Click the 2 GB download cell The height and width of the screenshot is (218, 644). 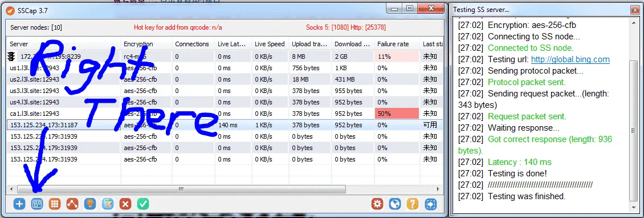pyautogui.click(x=353, y=56)
